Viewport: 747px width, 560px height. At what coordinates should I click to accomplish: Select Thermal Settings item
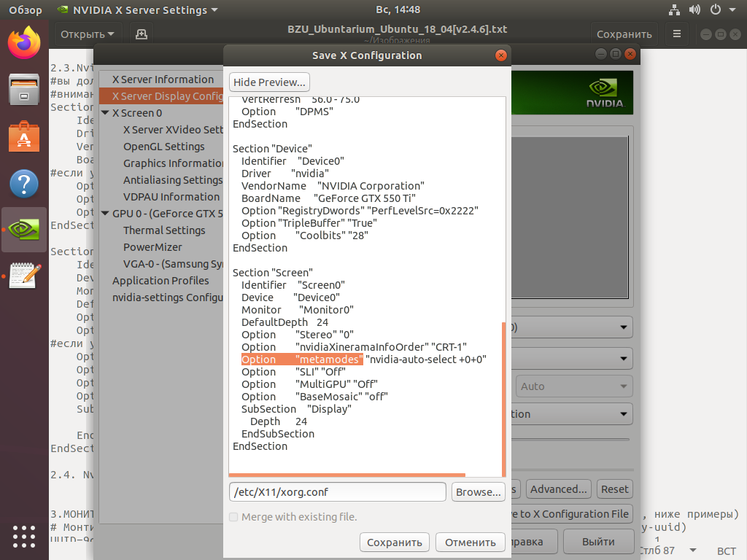[x=164, y=230]
